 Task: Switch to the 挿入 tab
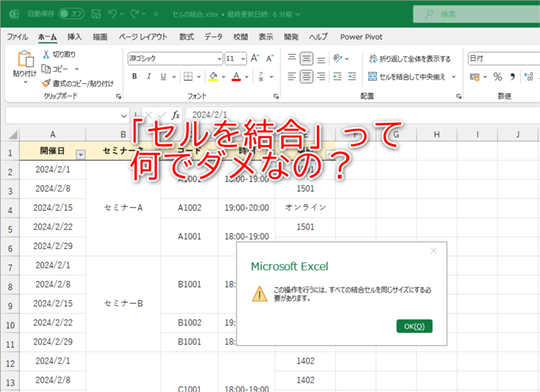(74, 37)
